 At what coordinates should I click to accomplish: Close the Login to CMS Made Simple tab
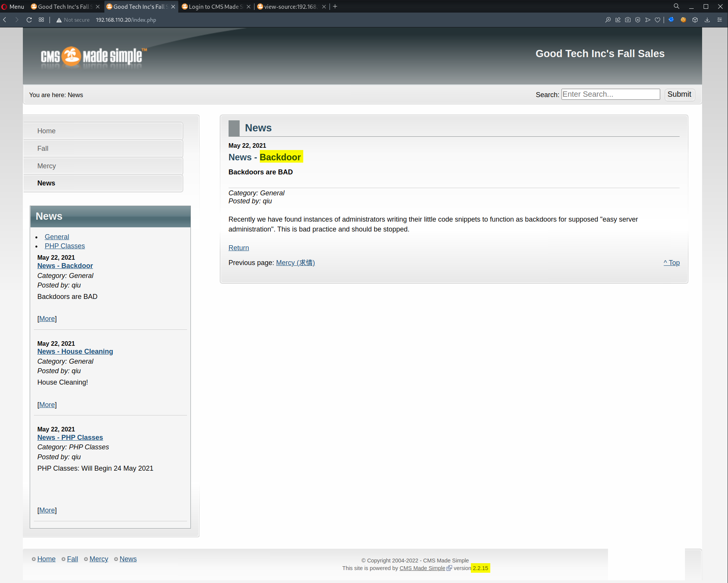point(248,6)
